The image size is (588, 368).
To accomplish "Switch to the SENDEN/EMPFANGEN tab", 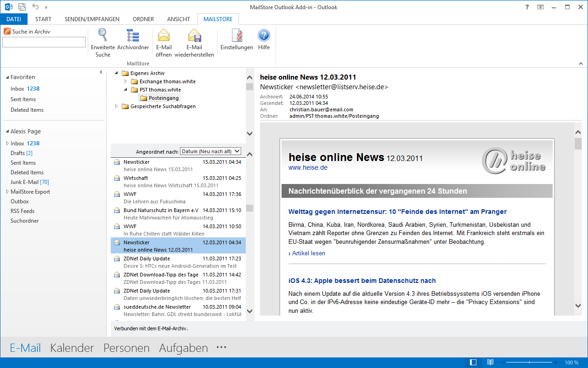I will point(92,19).
